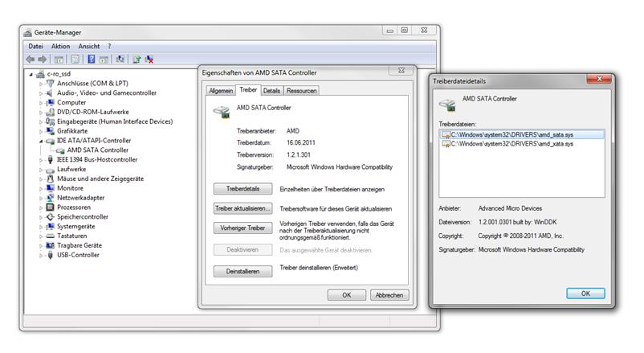Image resolution: width=644 pixels, height=353 pixels.
Task: Click the Monitore category icon
Action: [50, 188]
